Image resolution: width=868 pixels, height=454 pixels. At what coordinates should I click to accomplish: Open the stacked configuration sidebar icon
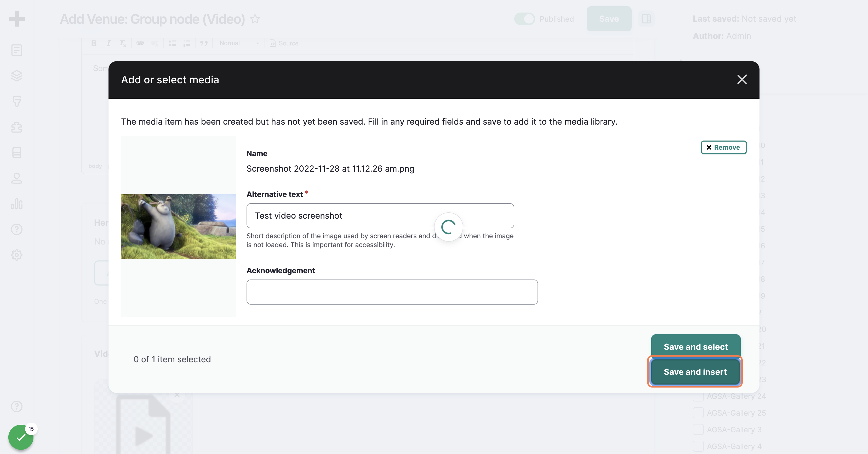(x=16, y=153)
